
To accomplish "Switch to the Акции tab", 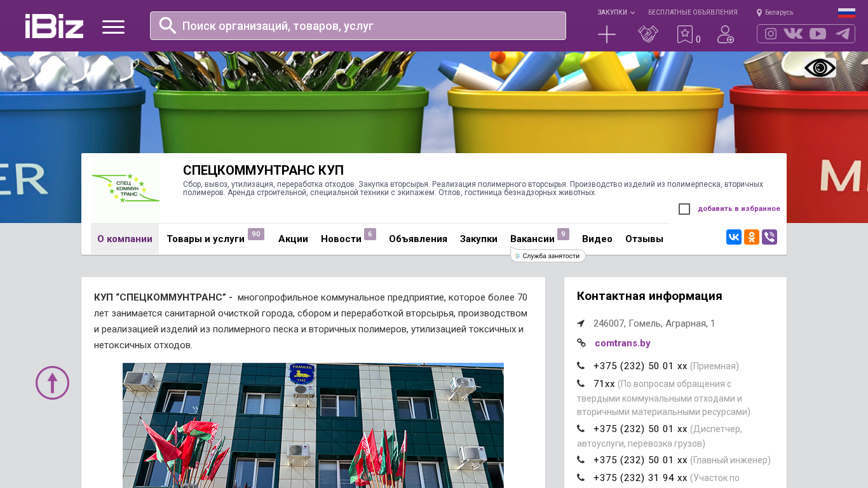I will point(293,239).
